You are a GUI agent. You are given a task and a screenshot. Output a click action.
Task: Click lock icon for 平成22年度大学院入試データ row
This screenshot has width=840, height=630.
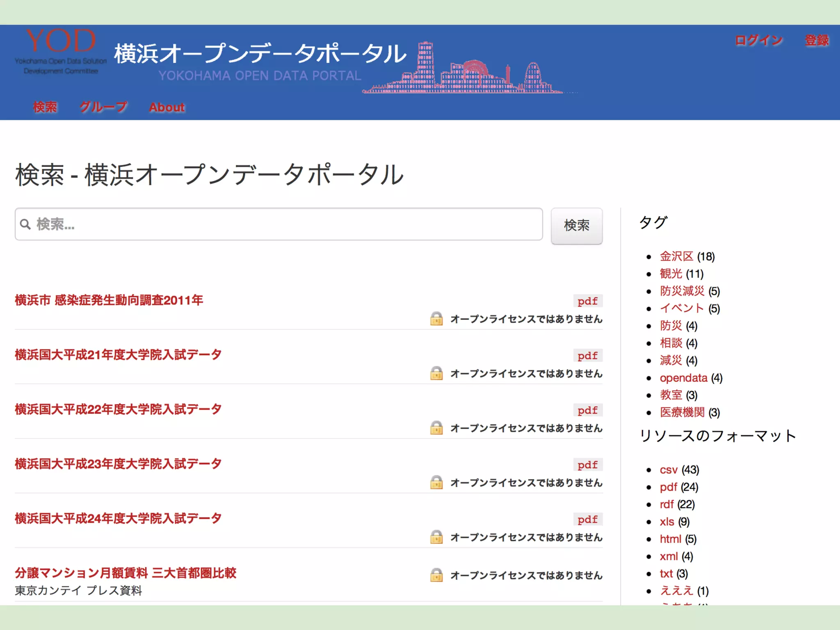(436, 428)
